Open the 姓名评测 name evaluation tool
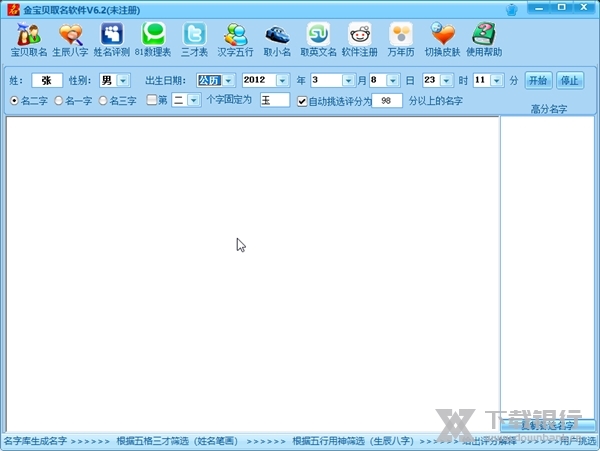Image resolution: width=600 pixels, height=451 pixels. point(112,40)
